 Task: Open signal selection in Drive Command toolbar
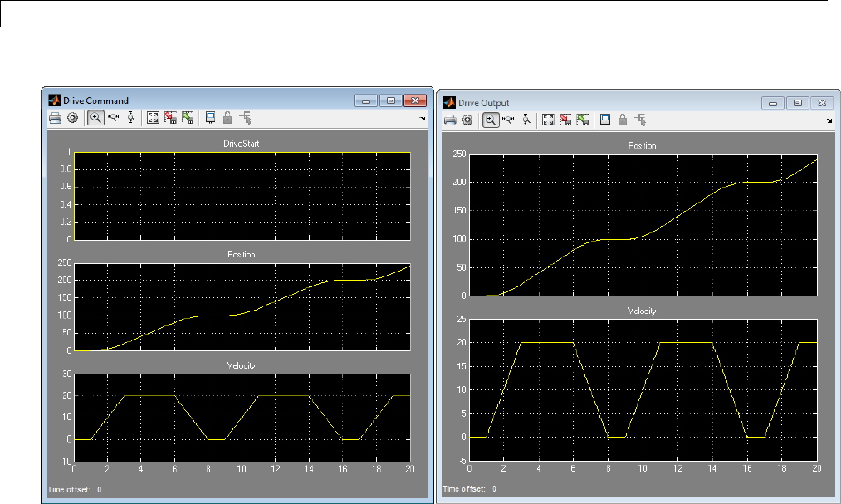246,118
